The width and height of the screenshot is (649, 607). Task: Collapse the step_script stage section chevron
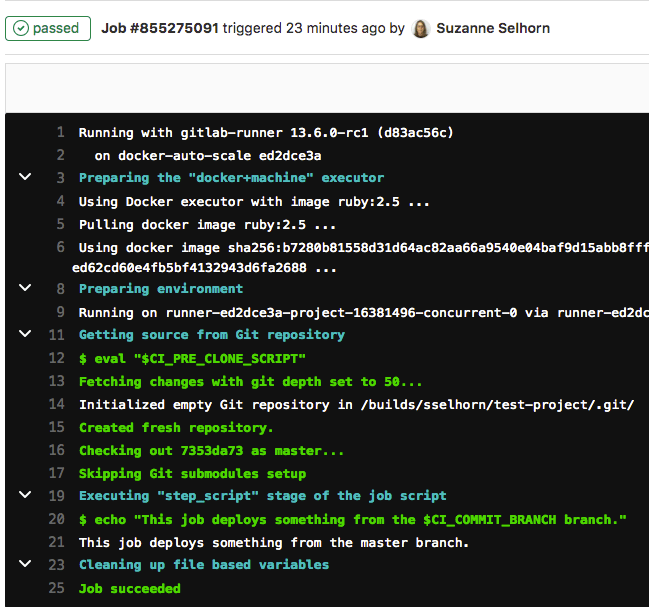pos(24,496)
